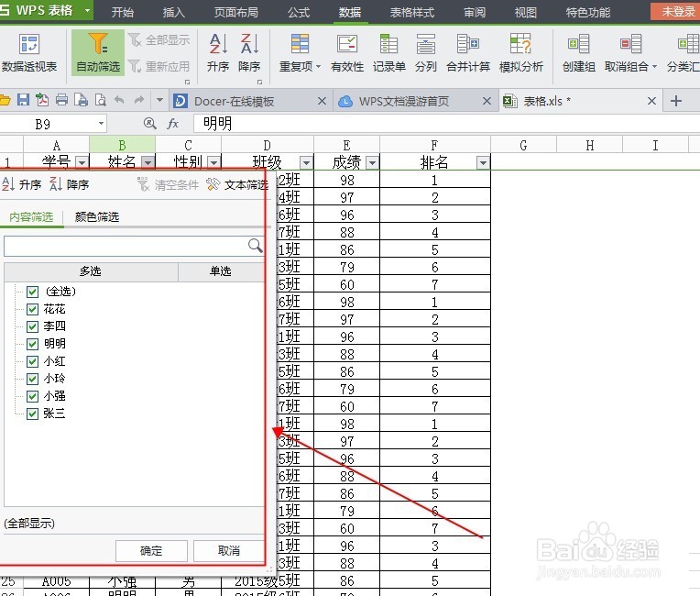Open the 班级 column filter dropdown
This screenshot has height=596, width=700.
306,162
